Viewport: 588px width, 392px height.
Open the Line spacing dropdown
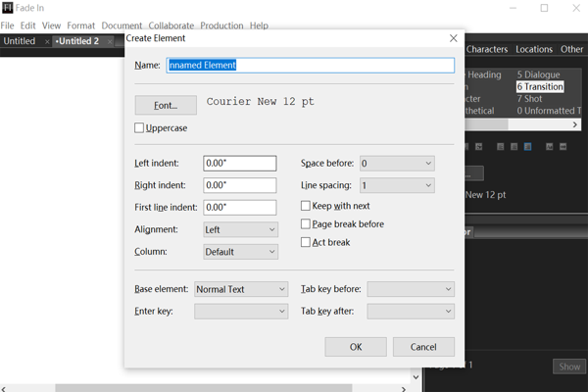[397, 185]
